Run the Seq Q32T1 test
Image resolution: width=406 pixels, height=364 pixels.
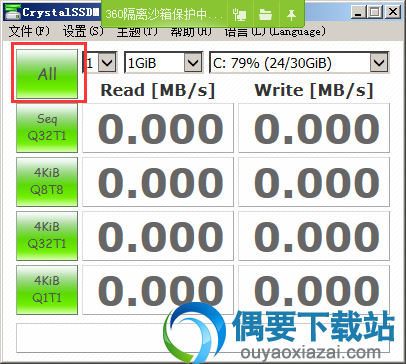(47, 128)
